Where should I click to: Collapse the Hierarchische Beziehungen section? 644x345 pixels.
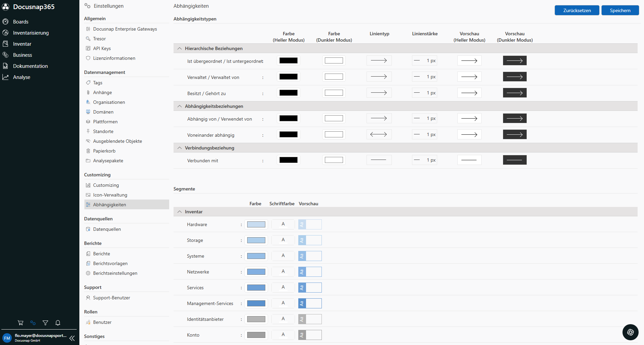pyautogui.click(x=180, y=48)
